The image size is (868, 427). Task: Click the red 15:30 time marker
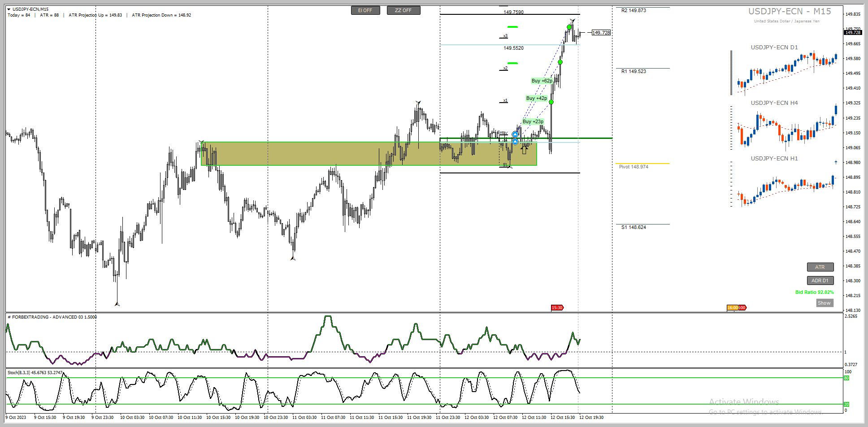557,307
